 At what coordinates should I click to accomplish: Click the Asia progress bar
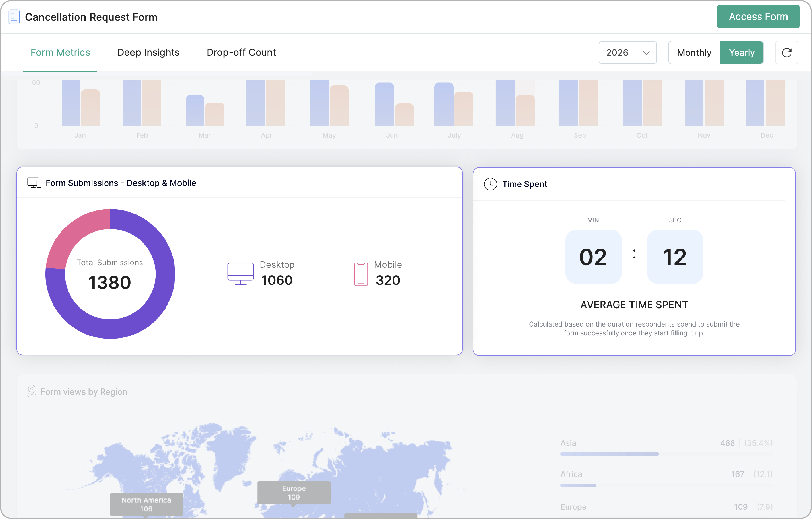pos(666,454)
